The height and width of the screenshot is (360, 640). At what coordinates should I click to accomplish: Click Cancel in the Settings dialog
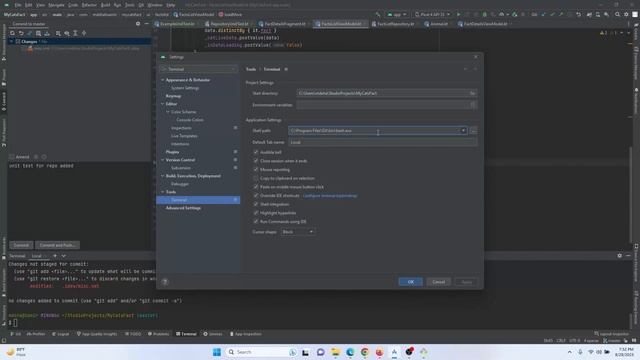(438, 282)
